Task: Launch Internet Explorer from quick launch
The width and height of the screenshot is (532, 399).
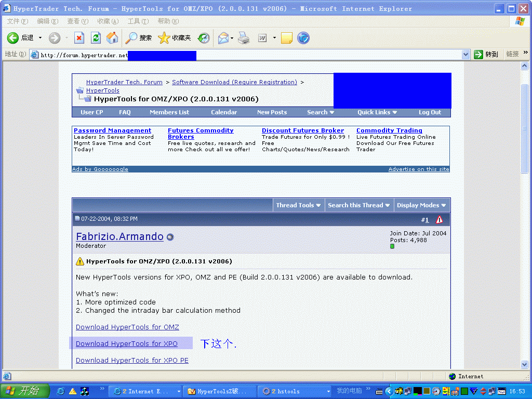Action: click(60, 391)
